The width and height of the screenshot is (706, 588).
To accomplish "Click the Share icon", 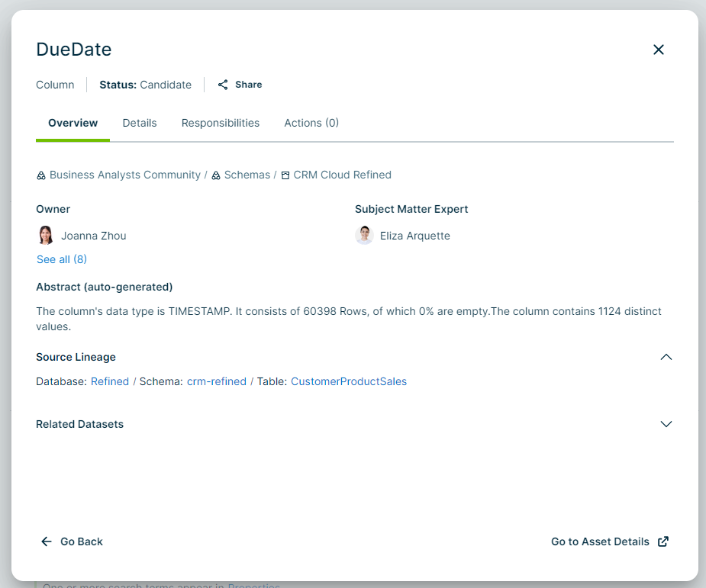I will tap(223, 85).
